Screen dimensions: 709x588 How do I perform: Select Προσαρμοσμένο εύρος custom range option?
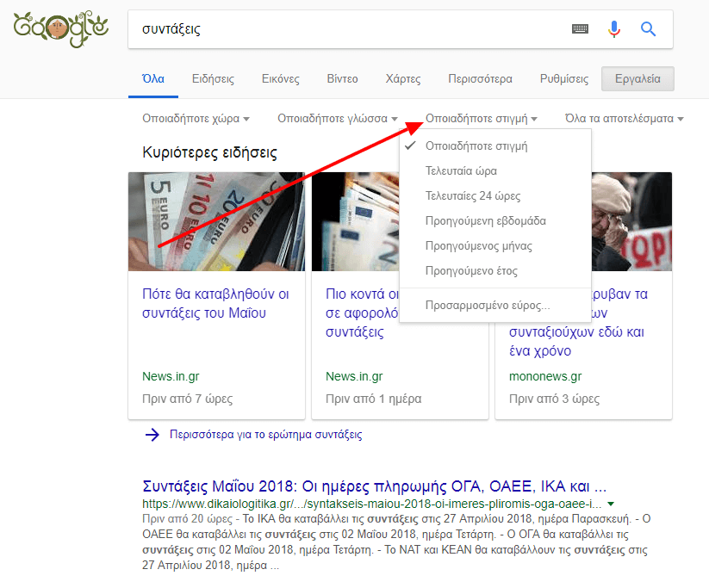tap(487, 306)
